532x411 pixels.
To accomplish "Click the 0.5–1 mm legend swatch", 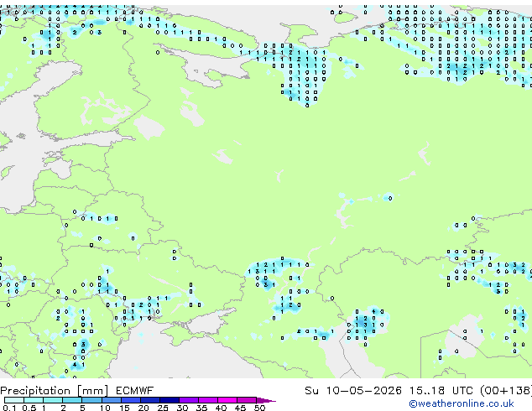I will tap(34, 400).
